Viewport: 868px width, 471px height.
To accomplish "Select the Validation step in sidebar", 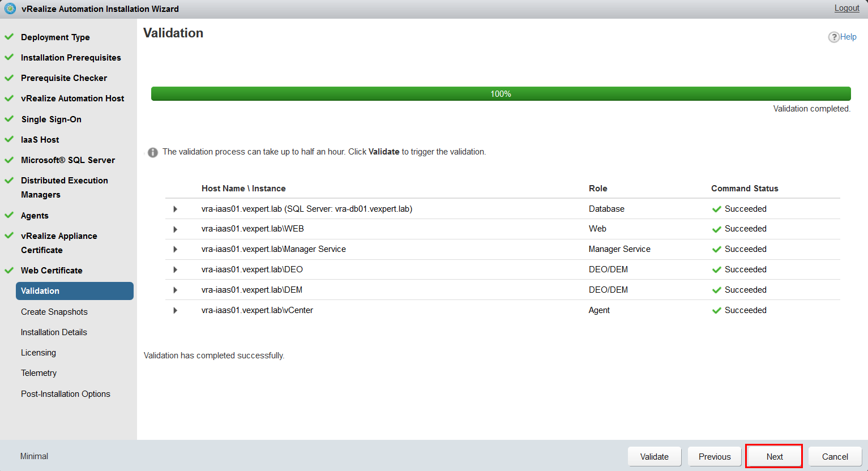I will coord(75,291).
